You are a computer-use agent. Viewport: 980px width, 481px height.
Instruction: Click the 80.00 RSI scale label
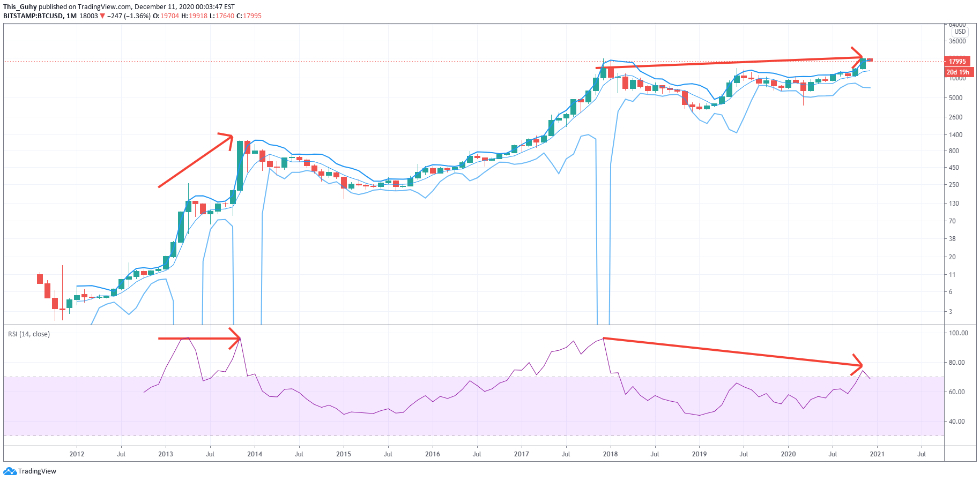tap(957, 363)
